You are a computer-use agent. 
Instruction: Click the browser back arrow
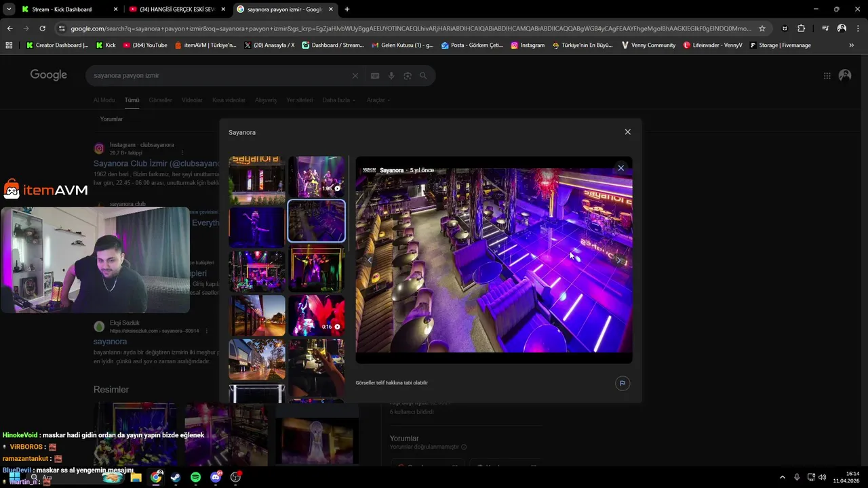(x=9, y=28)
